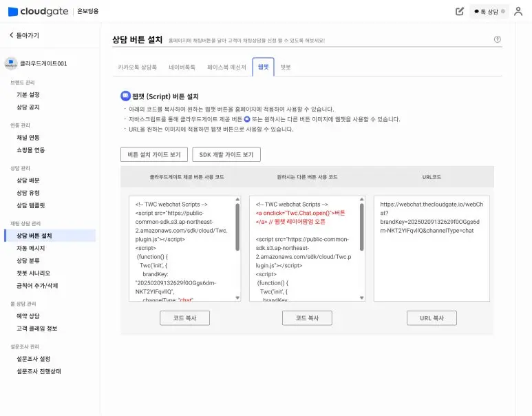Open the SDK 개발 가이드 보기 button
Screen dimensions: 532x416
pyautogui.click(x=226, y=155)
